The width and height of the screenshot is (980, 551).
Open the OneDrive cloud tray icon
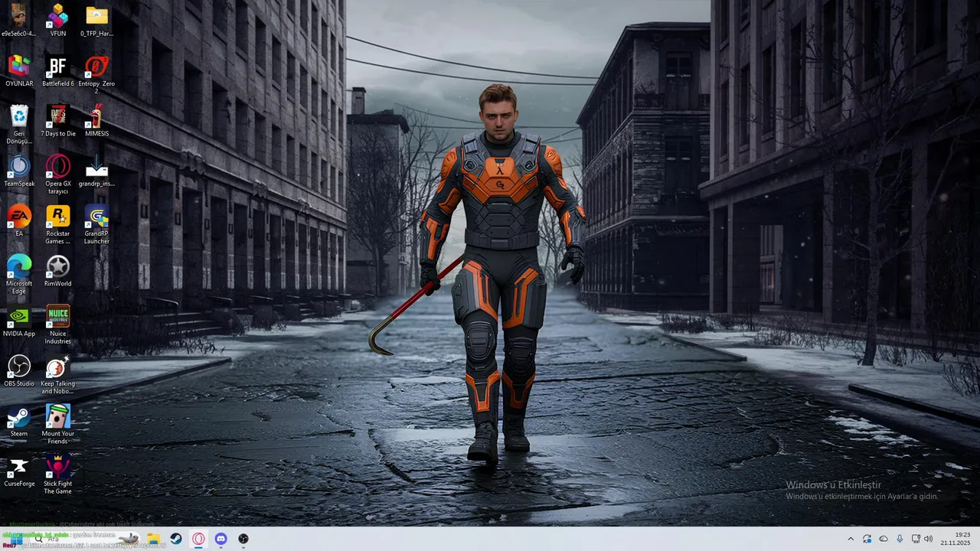pos(884,539)
